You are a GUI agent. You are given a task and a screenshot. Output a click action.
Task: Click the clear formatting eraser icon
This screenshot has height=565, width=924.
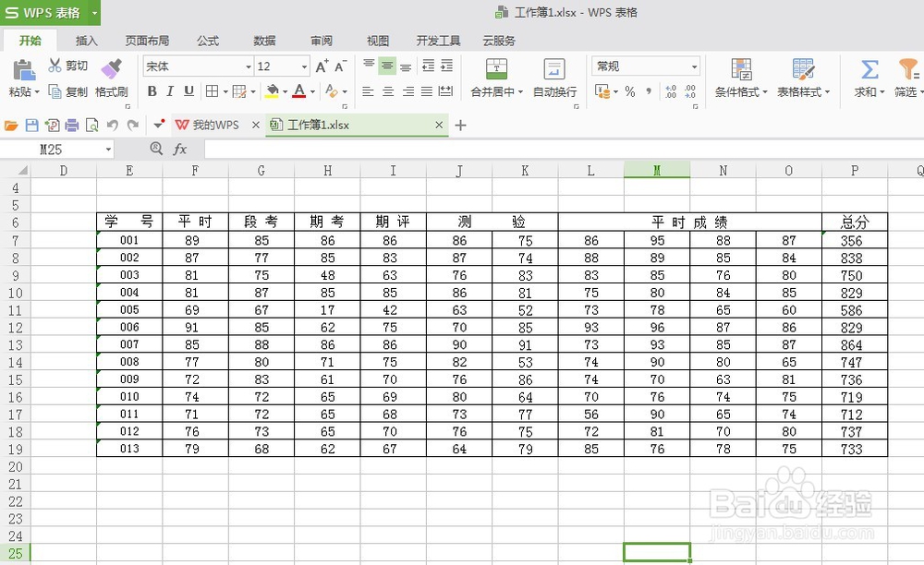(332, 91)
